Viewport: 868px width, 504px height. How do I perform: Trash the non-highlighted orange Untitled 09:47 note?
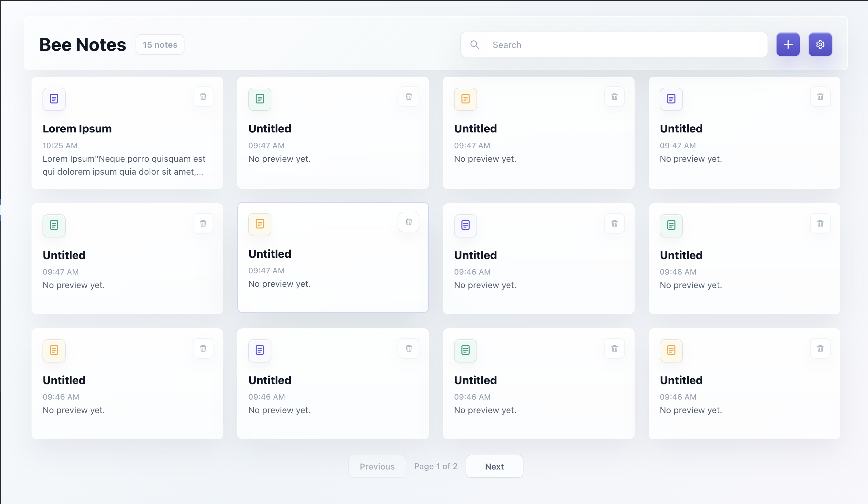click(x=615, y=97)
